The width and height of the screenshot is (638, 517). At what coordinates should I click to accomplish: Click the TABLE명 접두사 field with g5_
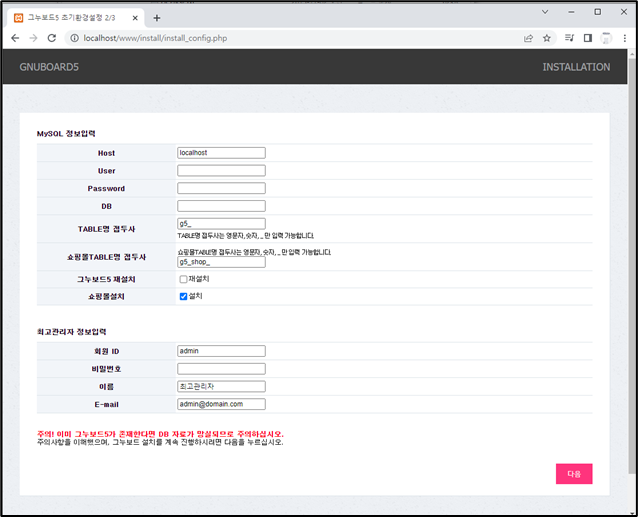[x=221, y=224]
